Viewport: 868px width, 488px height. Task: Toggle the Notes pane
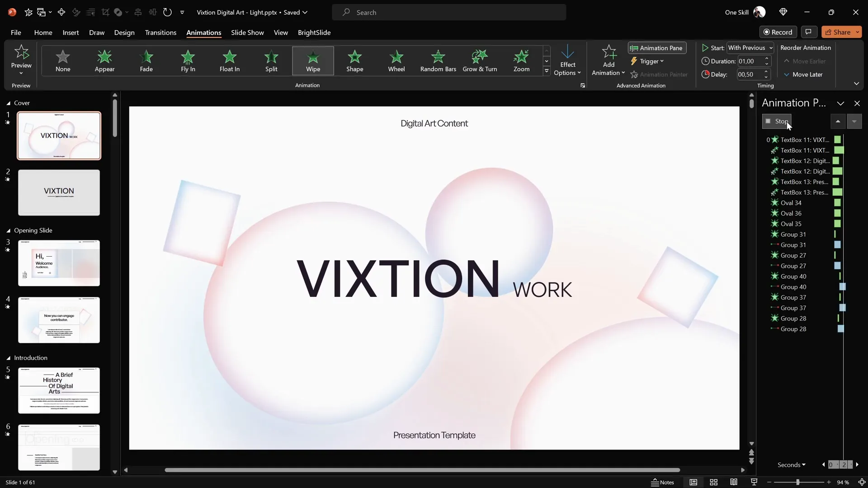[x=663, y=482]
